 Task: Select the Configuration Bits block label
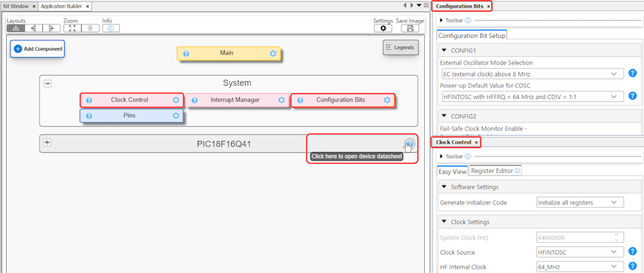point(341,100)
